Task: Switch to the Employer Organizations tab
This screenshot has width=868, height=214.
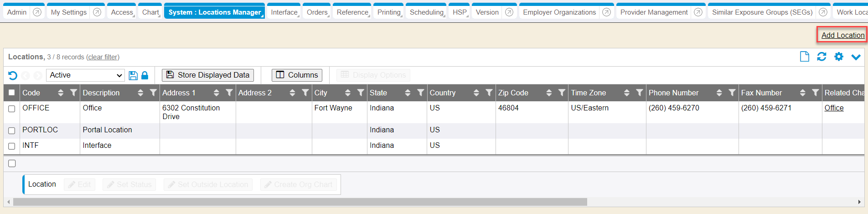Action: pyautogui.click(x=559, y=12)
